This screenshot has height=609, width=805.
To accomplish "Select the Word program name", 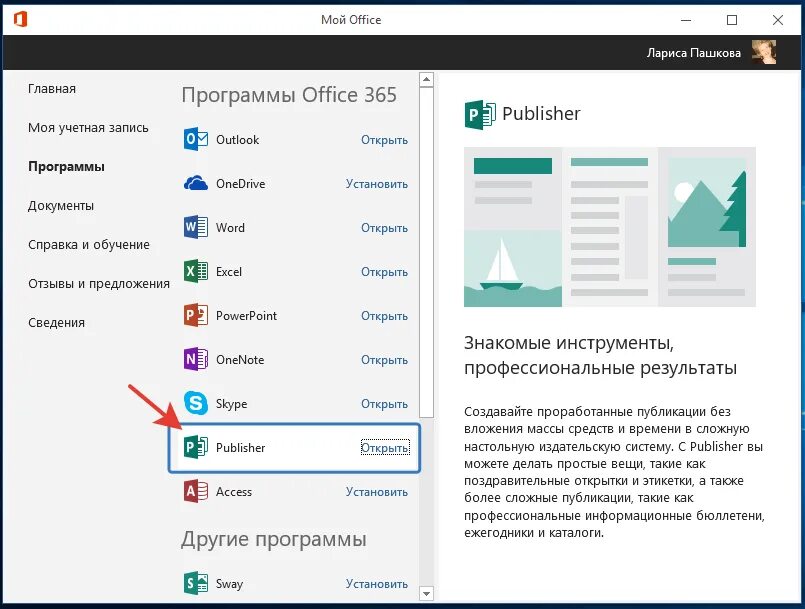I will coord(230,227).
